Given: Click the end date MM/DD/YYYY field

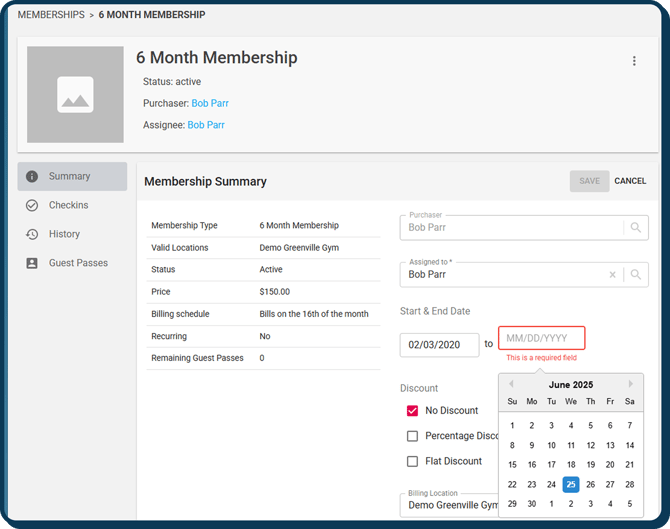Looking at the screenshot, I should pyautogui.click(x=541, y=339).
